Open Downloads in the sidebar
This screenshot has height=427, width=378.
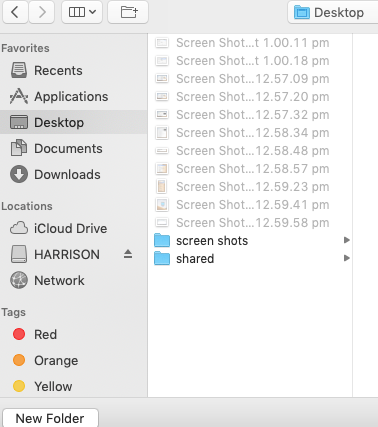click(73, 174)
